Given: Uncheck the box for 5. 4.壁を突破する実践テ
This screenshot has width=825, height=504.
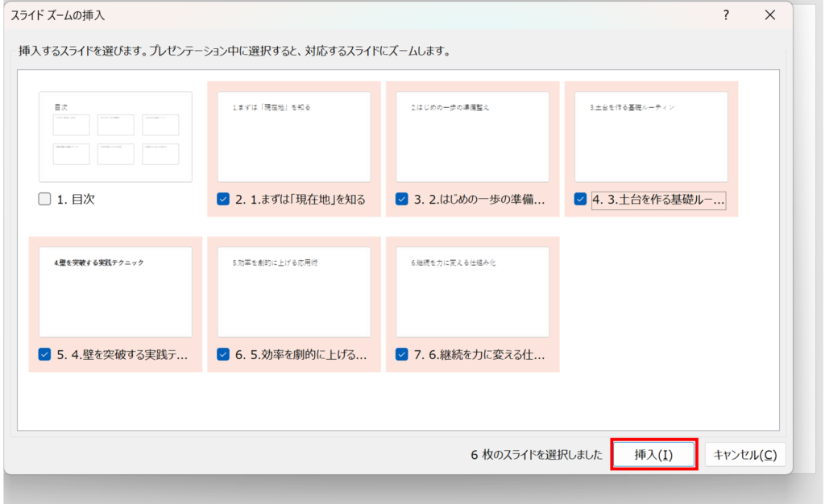Looking at the screenshot, I should point(45,354).
